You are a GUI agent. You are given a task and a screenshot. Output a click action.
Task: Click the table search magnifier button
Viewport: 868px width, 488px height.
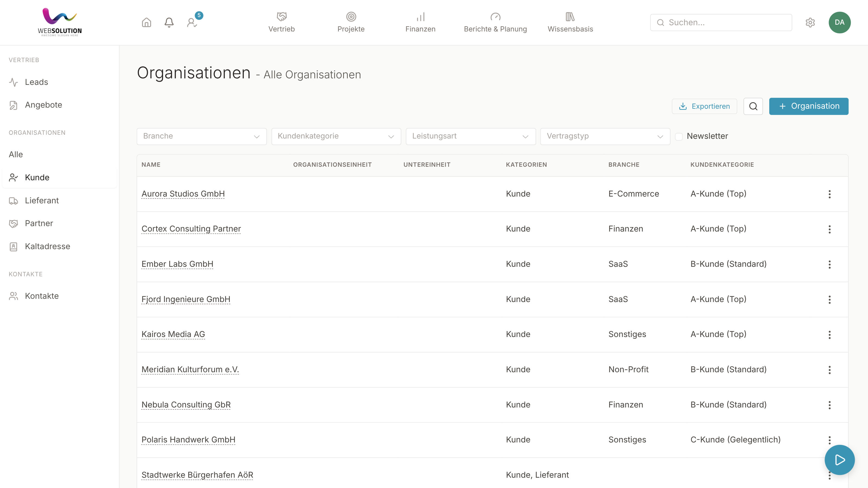point(753,107)
